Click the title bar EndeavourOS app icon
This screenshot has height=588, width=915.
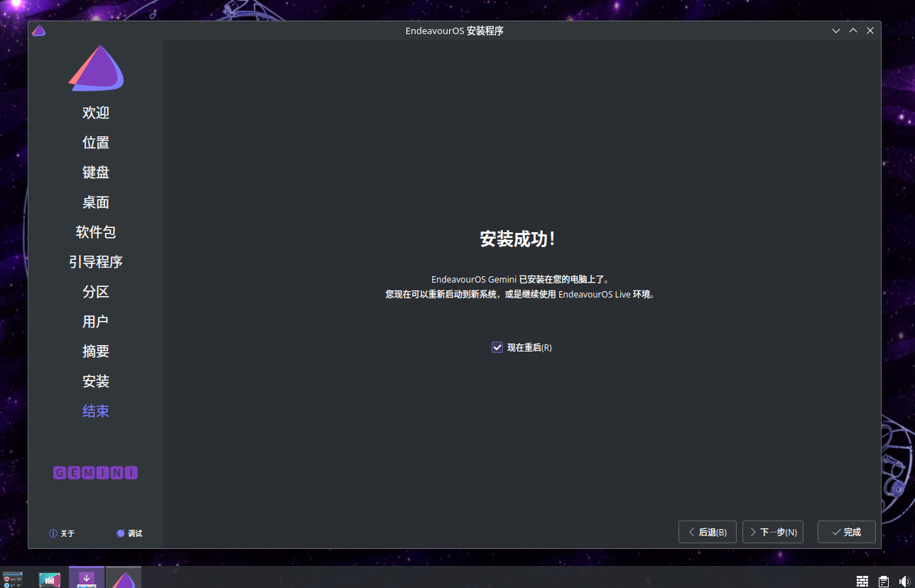tap(39, 31)
